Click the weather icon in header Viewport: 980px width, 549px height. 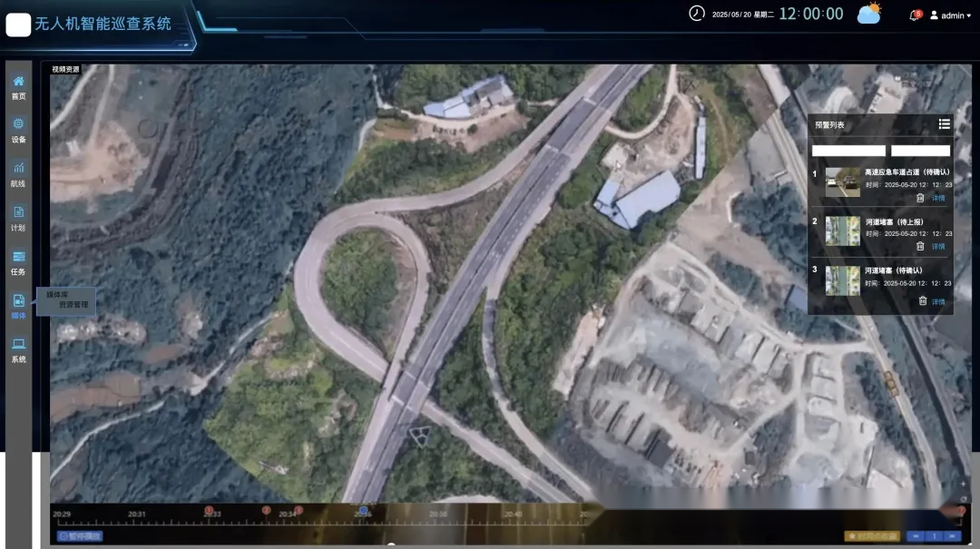(869, 15)
